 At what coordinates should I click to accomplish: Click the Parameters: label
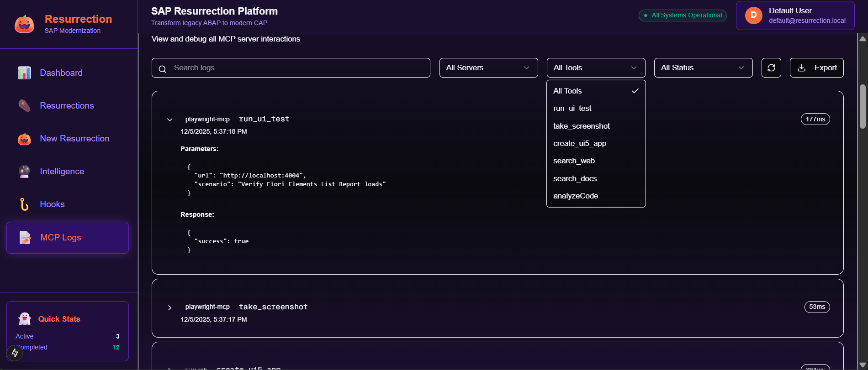pyautogui.click(x=200, y=149)
